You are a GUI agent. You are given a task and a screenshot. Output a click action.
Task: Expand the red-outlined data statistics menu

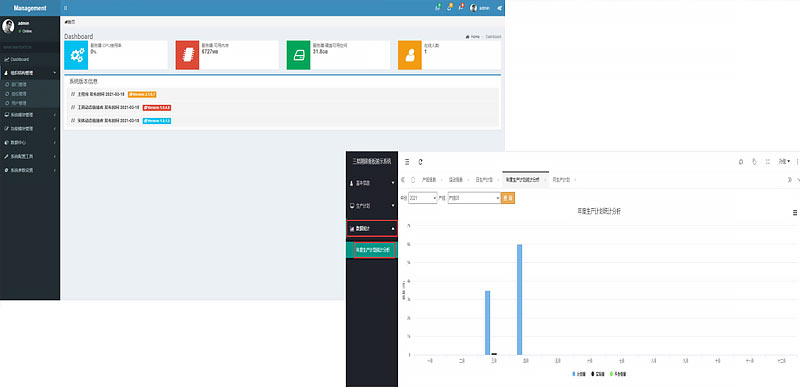(x=372, y=228)
